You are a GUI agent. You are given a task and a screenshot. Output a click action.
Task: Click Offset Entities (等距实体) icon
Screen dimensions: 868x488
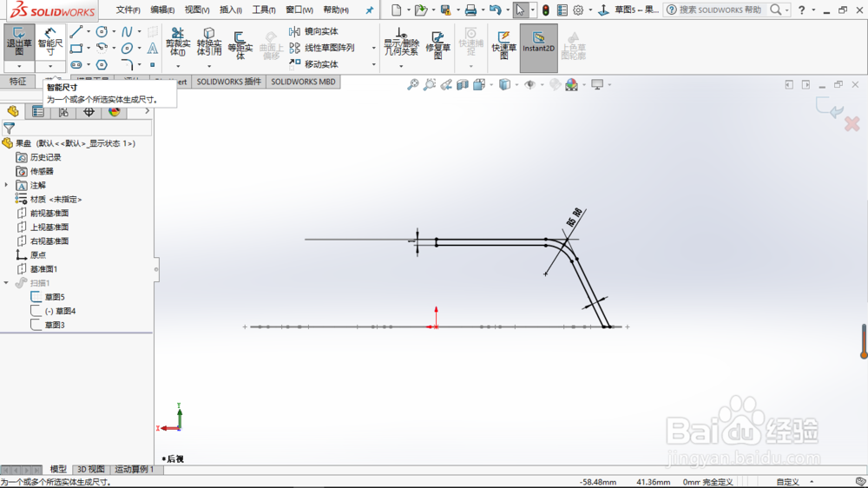[240, 44]
